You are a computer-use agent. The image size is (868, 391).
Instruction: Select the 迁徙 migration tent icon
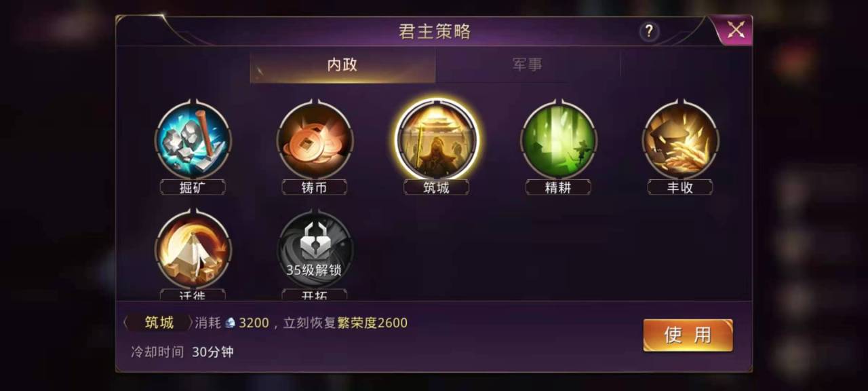[193, 250]
